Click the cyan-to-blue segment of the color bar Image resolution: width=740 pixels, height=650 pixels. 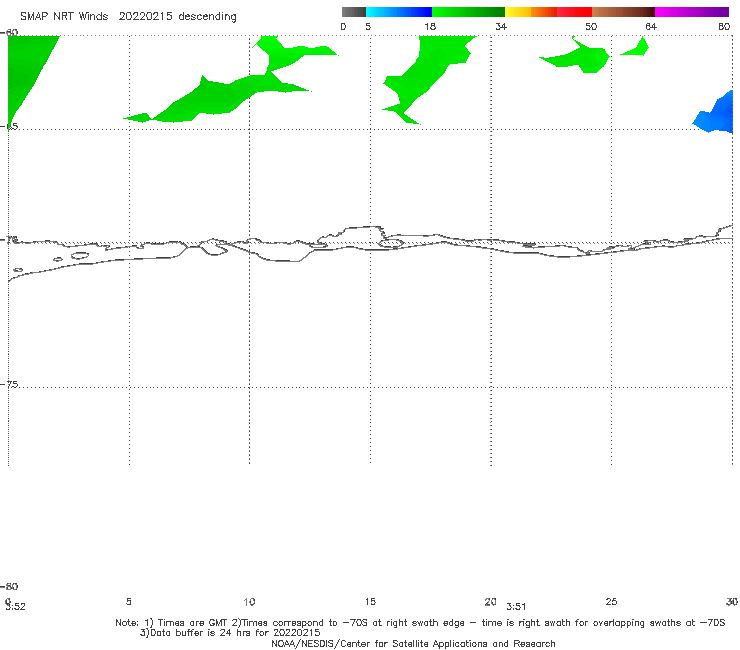point(399,12)
